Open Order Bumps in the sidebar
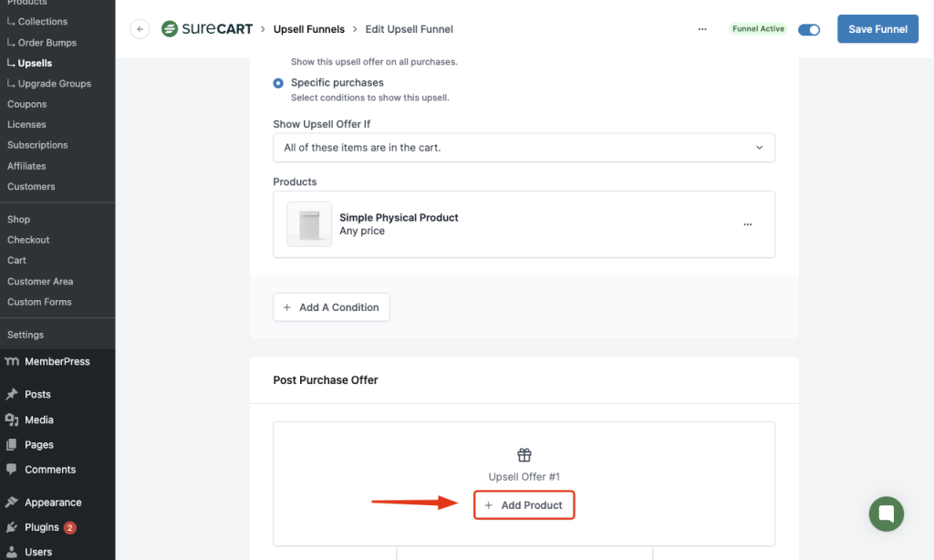 [x=47, y=43]
